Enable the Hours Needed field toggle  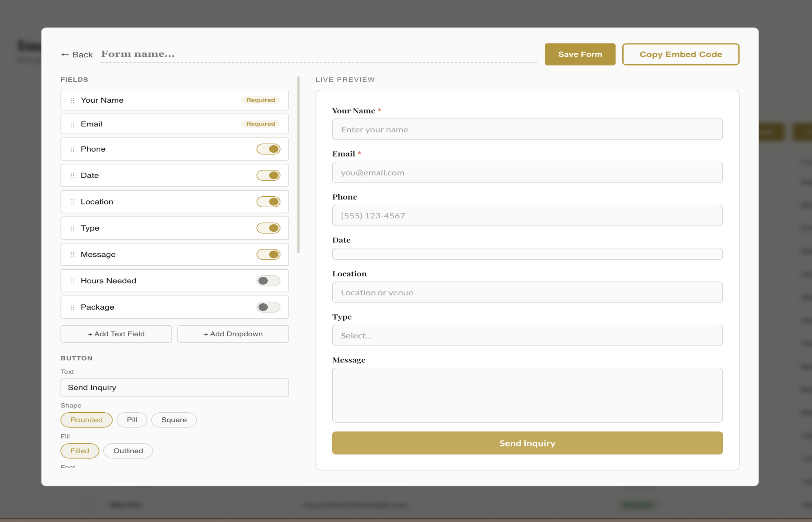(268, 280)
